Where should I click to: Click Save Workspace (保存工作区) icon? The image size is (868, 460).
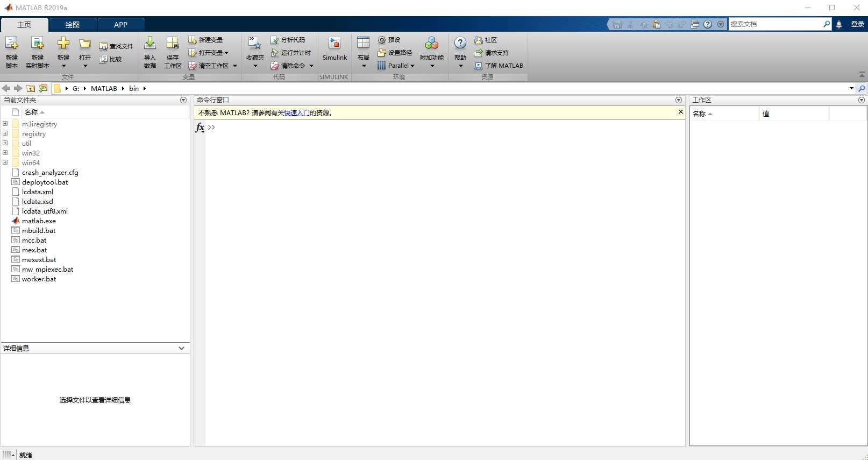(x=173, y=44)
